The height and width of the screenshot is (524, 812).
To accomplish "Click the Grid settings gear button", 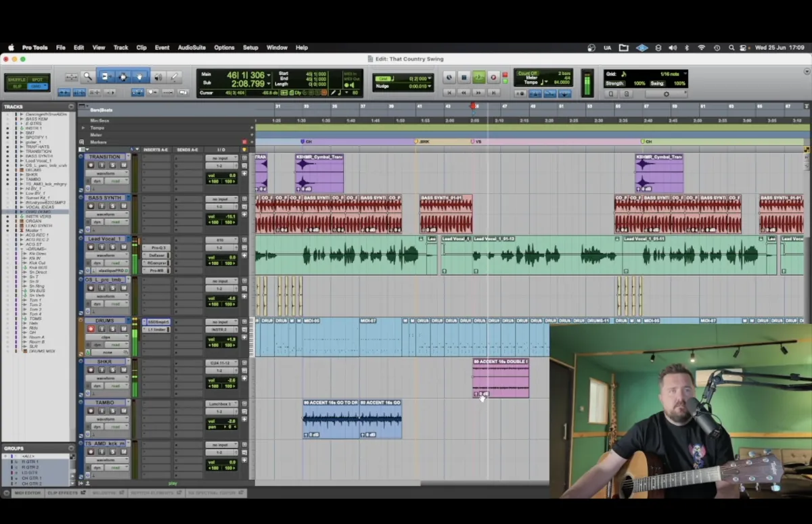I will pos(666,94).
